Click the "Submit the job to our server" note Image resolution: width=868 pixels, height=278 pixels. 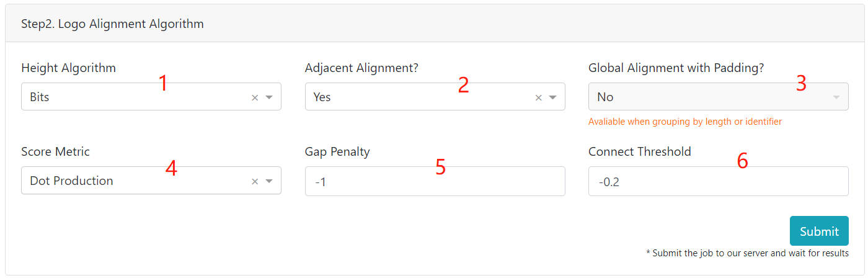pyautogui.click(x=747, y=253)
